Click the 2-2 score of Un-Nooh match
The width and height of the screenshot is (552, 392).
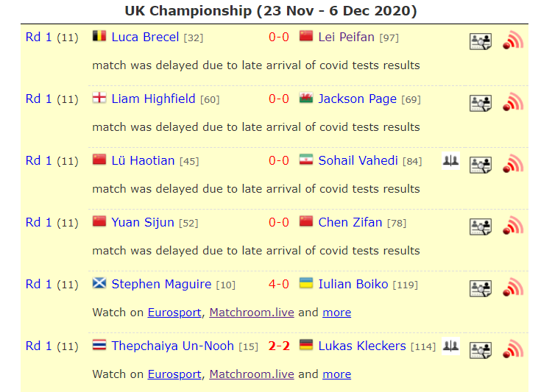[x=279, y=346]
